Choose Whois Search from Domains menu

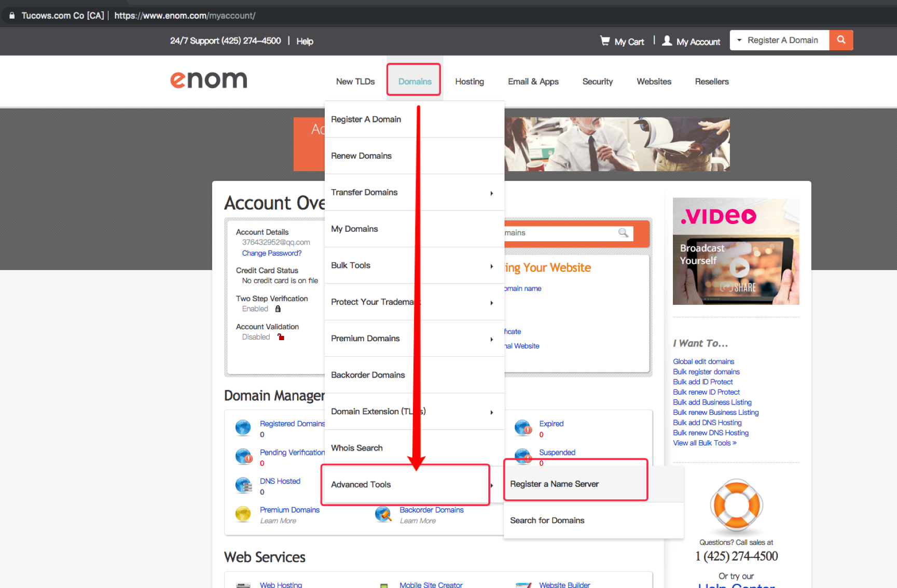point(357,448)
